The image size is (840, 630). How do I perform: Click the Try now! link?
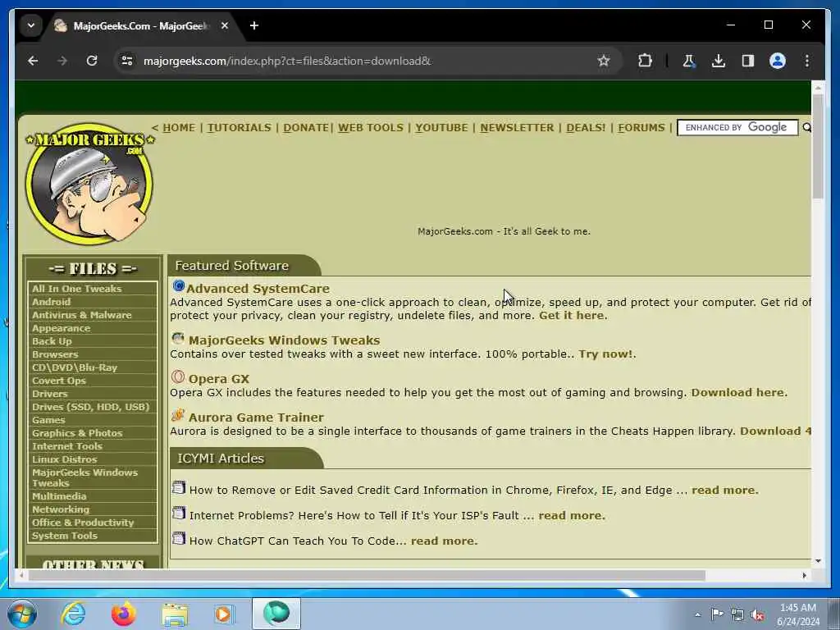pos(605,354)
